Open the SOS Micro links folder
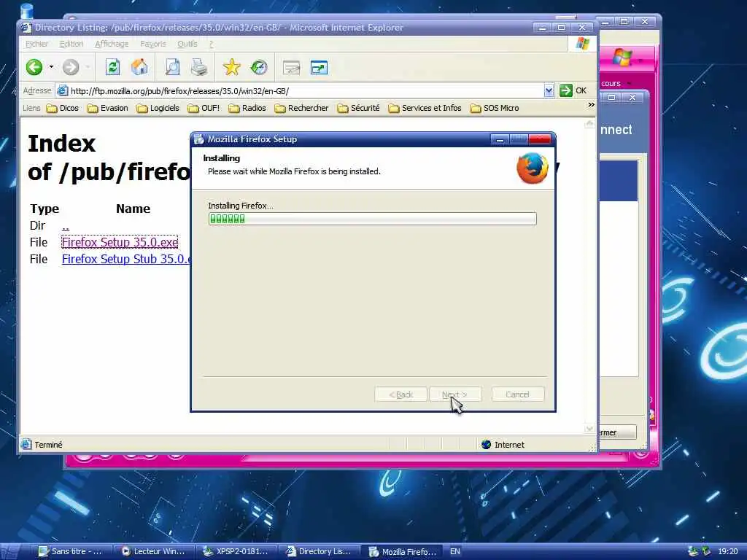Screen dimensions: 747x560 (x=495, y=108)
